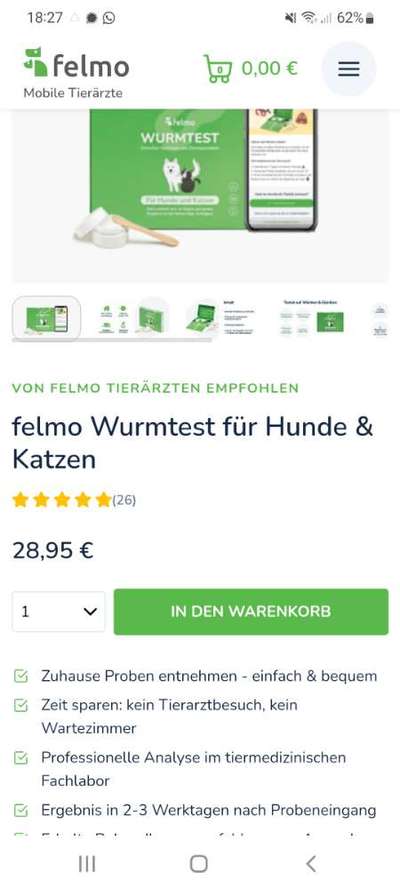The image size is (400, 889).
Task: Open the (26) reviews count link
Action: 124,500
